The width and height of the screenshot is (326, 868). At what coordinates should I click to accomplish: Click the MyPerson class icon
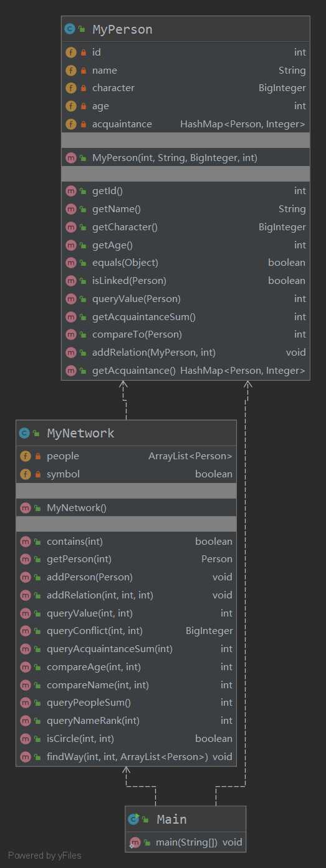70,29
